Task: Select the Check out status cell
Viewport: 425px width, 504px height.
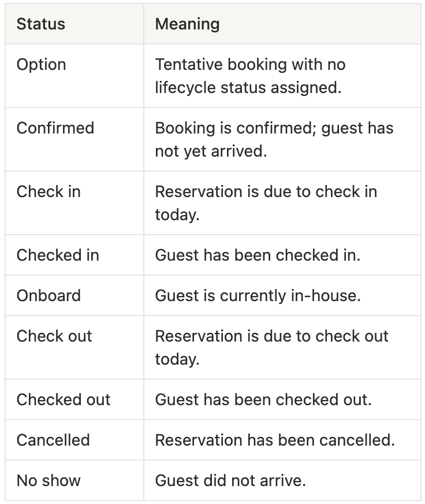Action: pos(74,347)
